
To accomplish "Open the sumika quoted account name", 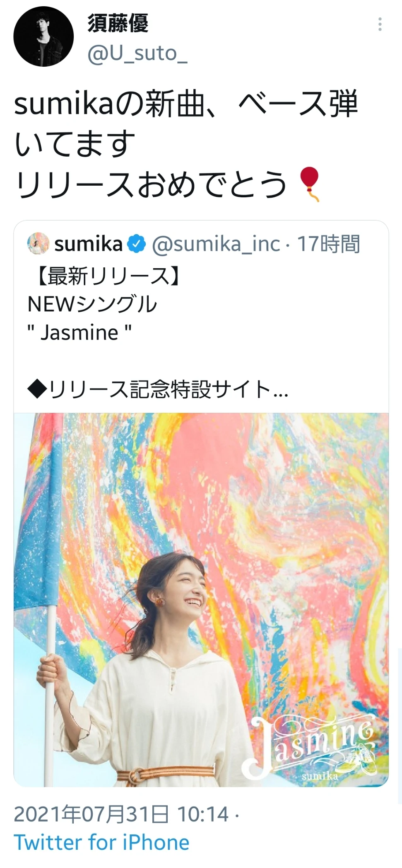I will (89, 244).
